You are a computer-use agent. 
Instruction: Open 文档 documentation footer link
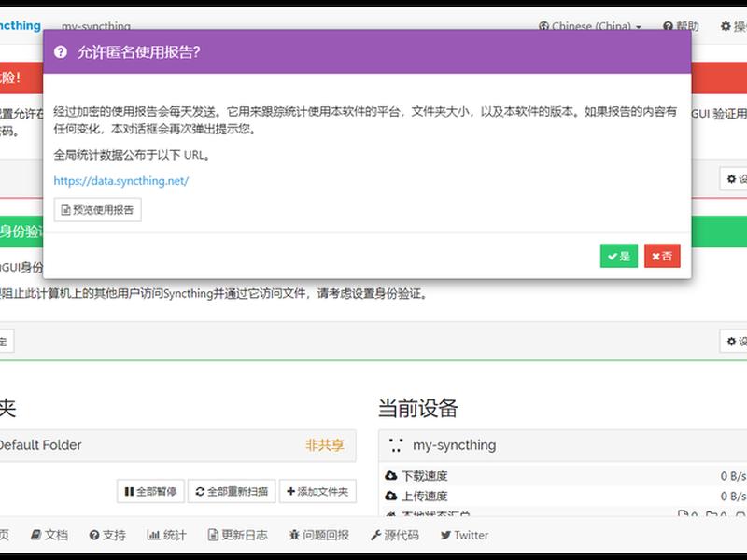coord(49,535)
